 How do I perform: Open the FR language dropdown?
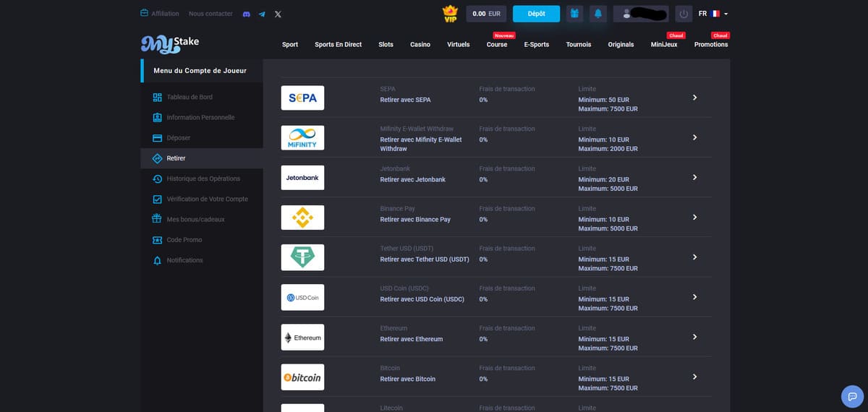[x=712, y=14]
